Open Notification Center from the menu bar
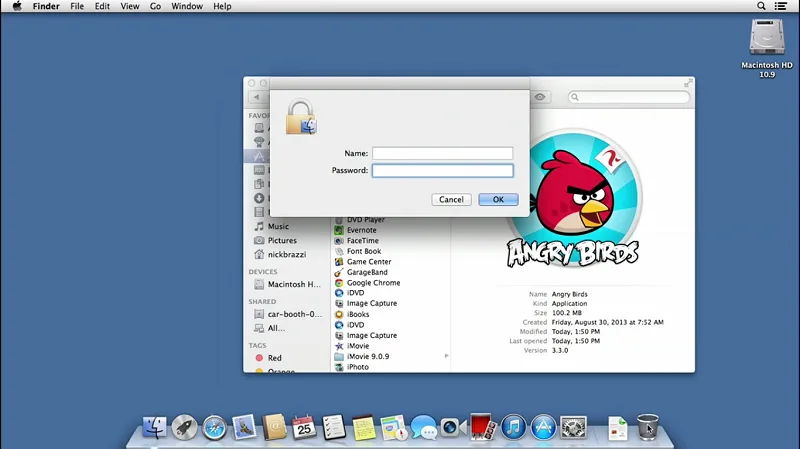Screen dimensions: 800x449 (780, 6)
